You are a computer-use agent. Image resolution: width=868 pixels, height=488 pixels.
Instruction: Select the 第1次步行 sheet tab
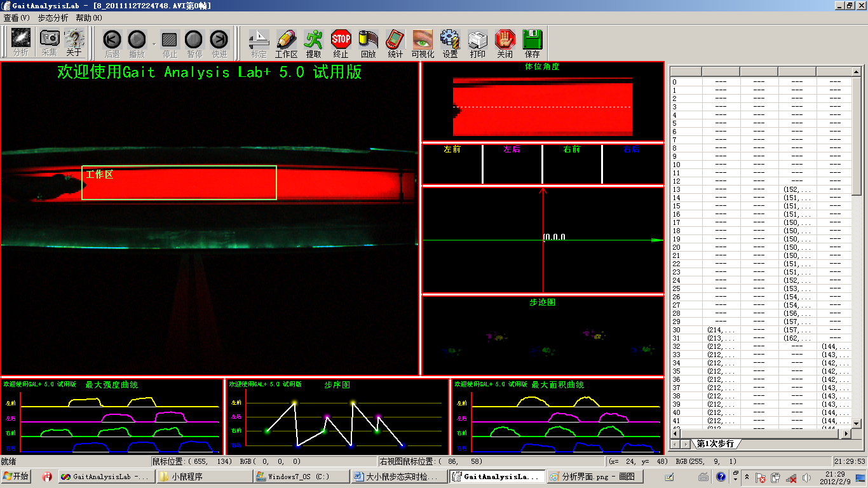pos(715,444)
